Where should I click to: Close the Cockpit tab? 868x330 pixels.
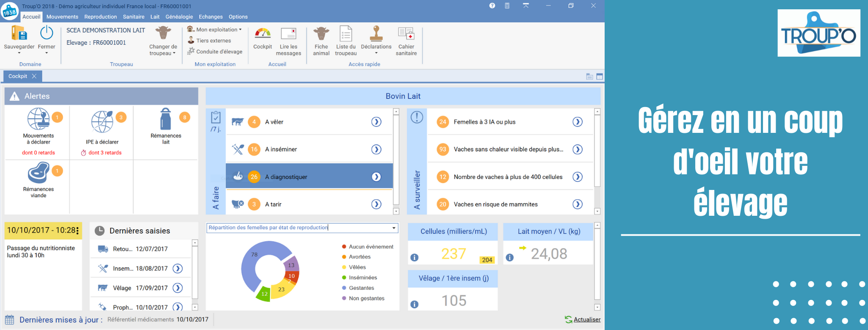(x=34, y=76)
